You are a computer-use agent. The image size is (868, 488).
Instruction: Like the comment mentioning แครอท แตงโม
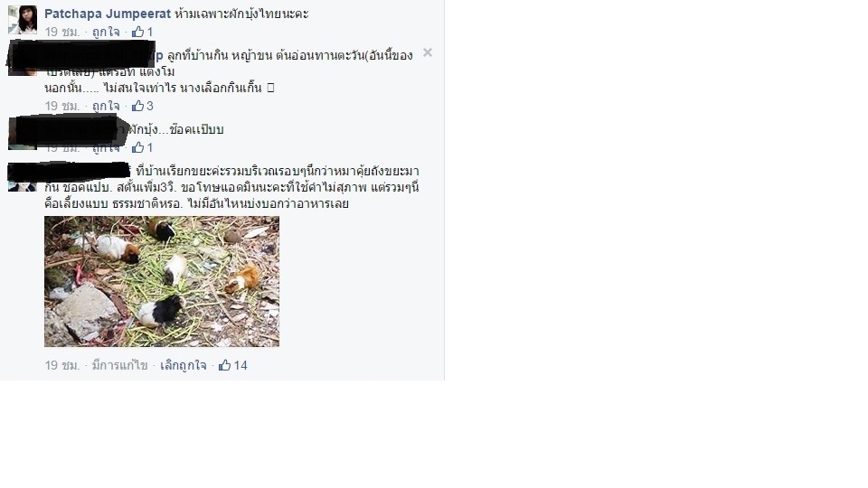pos(106,106)
